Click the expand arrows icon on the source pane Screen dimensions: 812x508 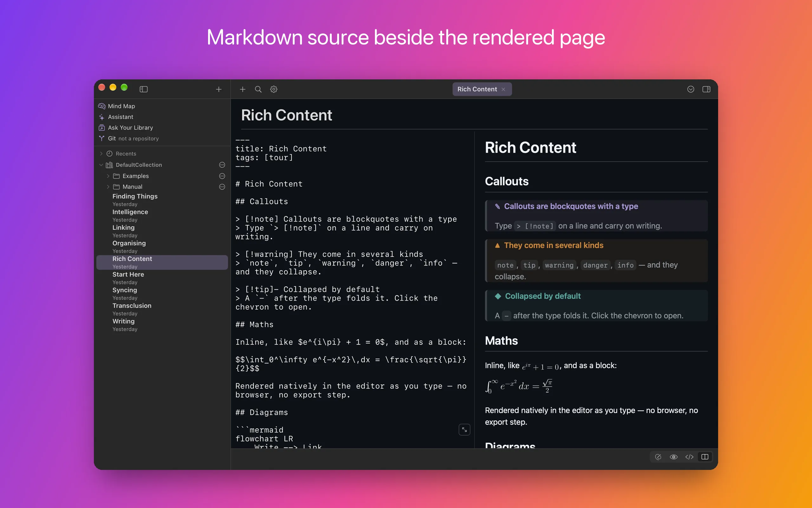[x=464, y=429]
